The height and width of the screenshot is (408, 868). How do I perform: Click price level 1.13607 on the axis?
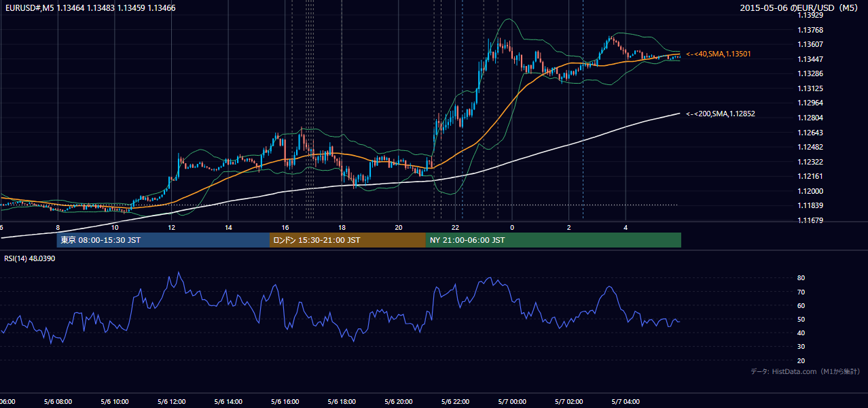[x=810, y=44]
